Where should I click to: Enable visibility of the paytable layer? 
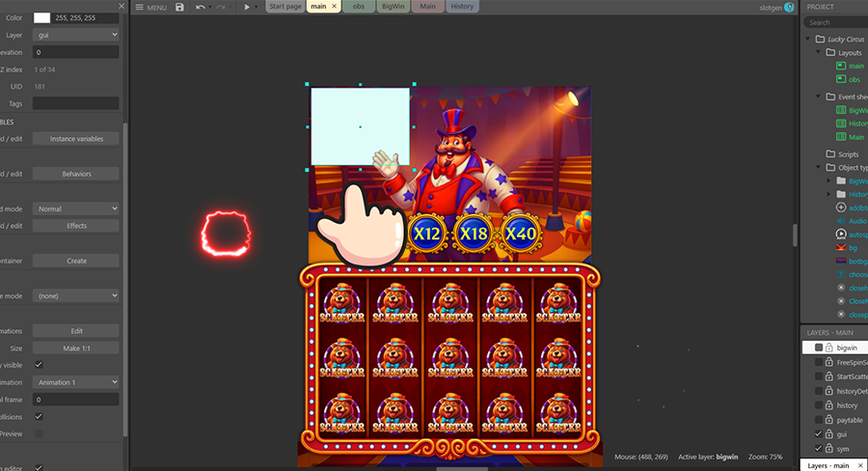[x=818, y=420]
